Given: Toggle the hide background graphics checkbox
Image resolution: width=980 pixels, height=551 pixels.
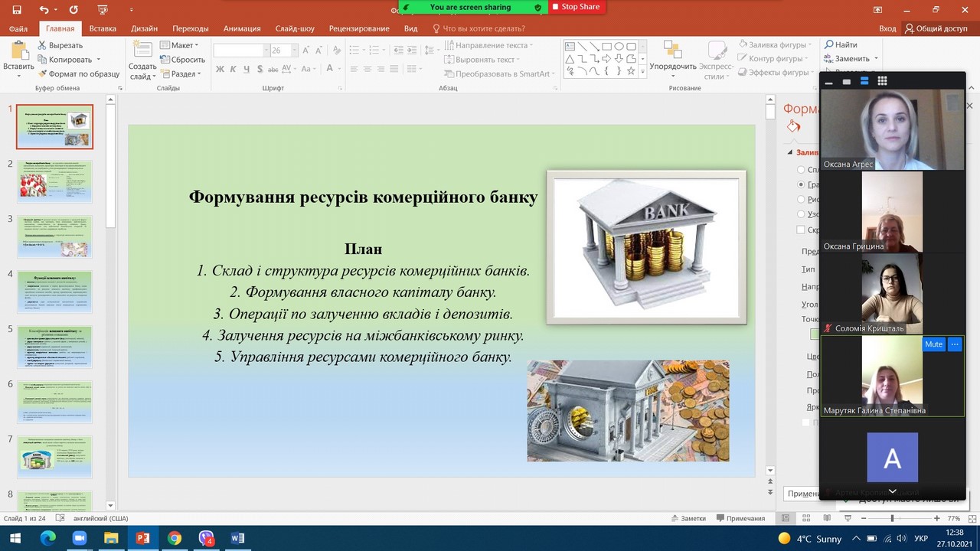Looking at the screenshot, I should (801, 230).
